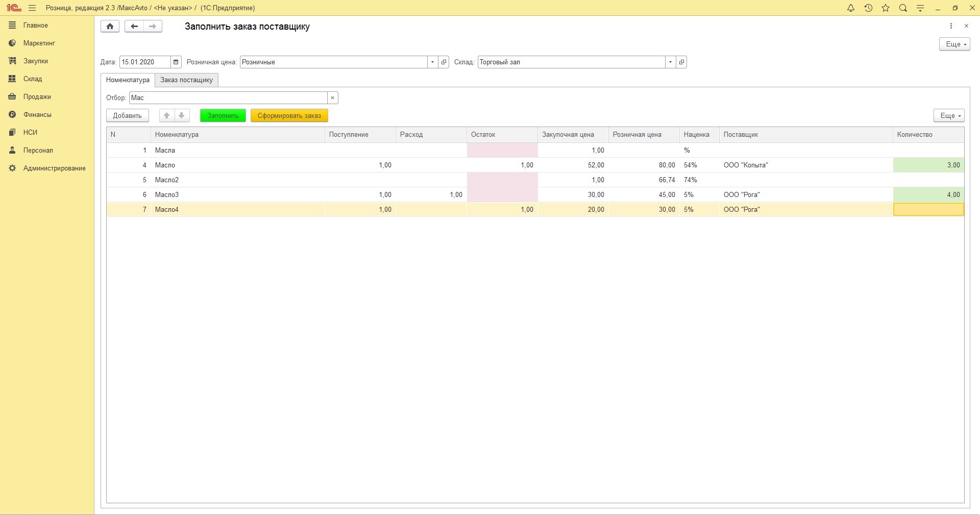Move row down arrow button

182,116
